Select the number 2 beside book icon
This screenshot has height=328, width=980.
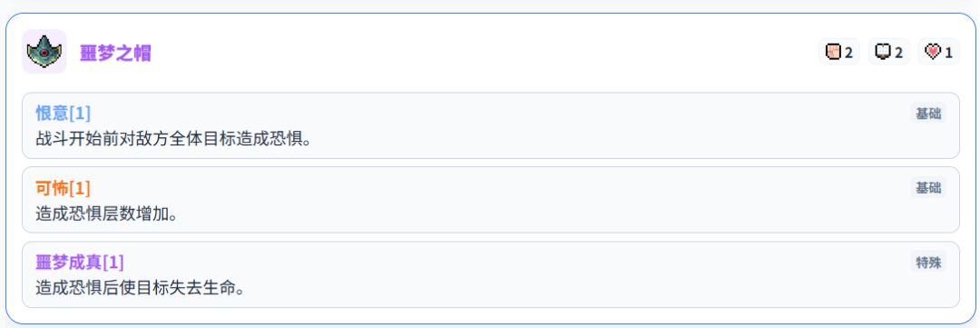tap(898, 54)
